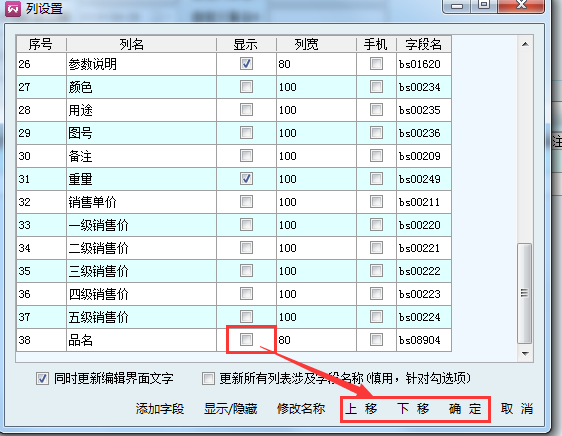Viewport: 562px width, 436px height.
Task: Tick 手机 checkbox for 颜色 row
Action: (376, 87)
